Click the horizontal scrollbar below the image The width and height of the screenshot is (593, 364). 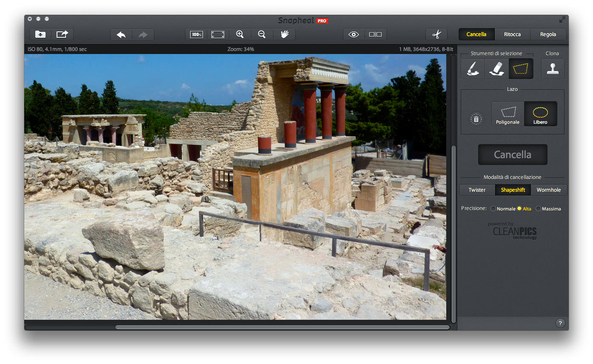point(282,327)
